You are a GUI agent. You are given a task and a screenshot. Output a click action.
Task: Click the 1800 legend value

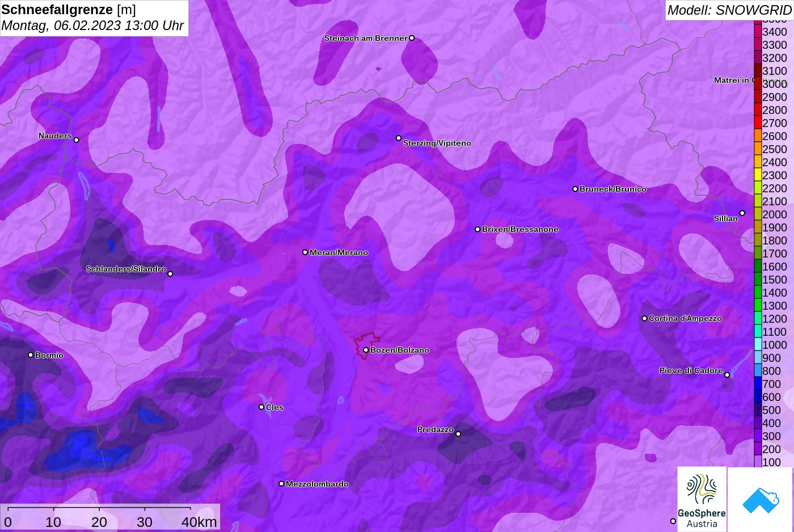coord(775,240)
